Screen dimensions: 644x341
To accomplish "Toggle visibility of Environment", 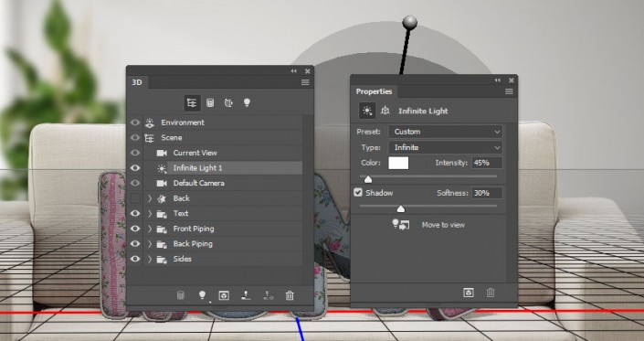I will pyautogui.click(x=135, y=123).
